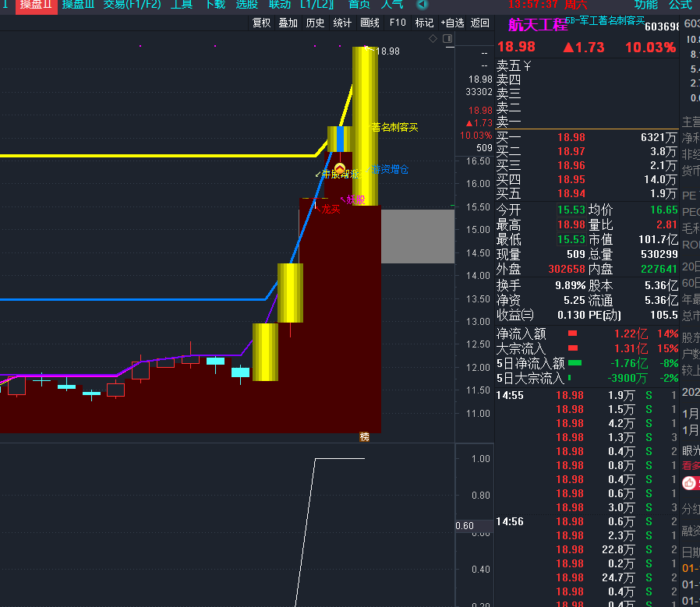Open the 交易(F1/F2) menu
Viewport: 700px width, 607px height.
click(x=132, y=5)
